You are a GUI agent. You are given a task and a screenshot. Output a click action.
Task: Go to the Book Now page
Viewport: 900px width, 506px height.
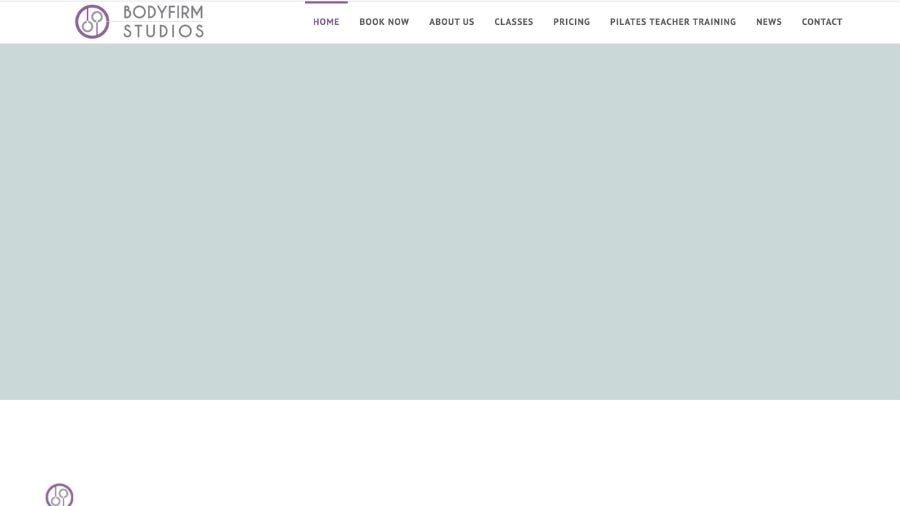click(x=384, y=22)
